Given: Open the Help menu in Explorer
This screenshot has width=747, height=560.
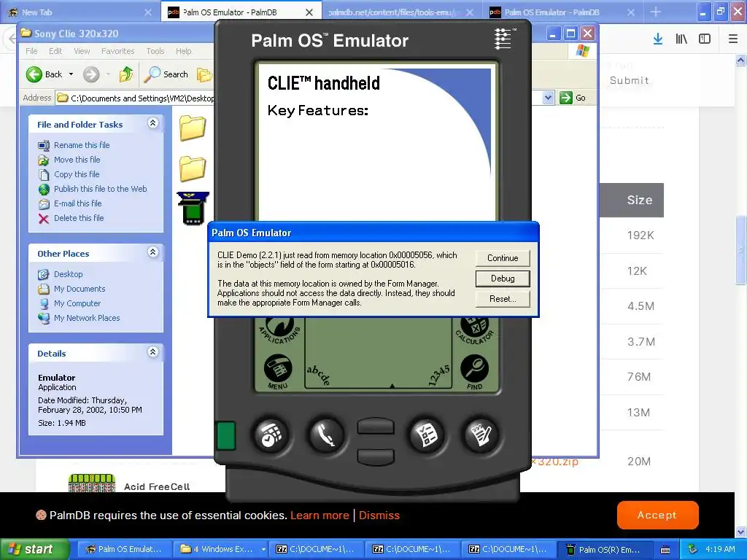Looking at the screenshot, I should click(x=183, y=51).
